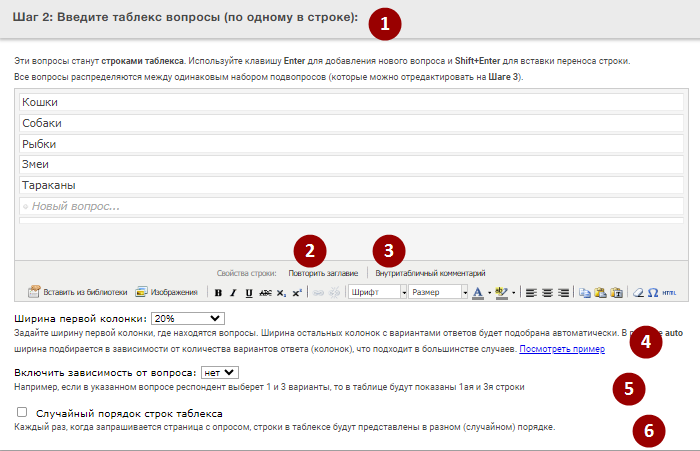Toggle italic text formatting
Image resolution: width=700 pixels, height=451 pixels.
(x=233, y=292)
